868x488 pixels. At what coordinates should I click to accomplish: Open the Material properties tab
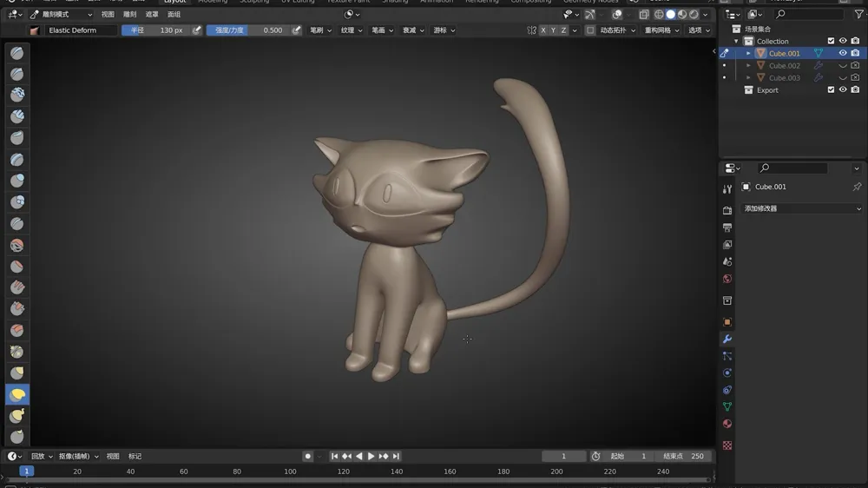tap(727, 424)
